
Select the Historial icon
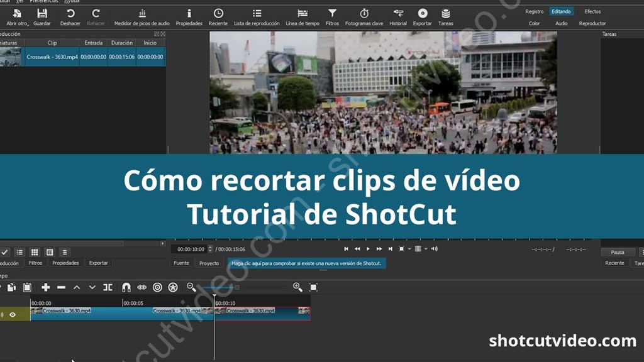click(x=398, y=14)
